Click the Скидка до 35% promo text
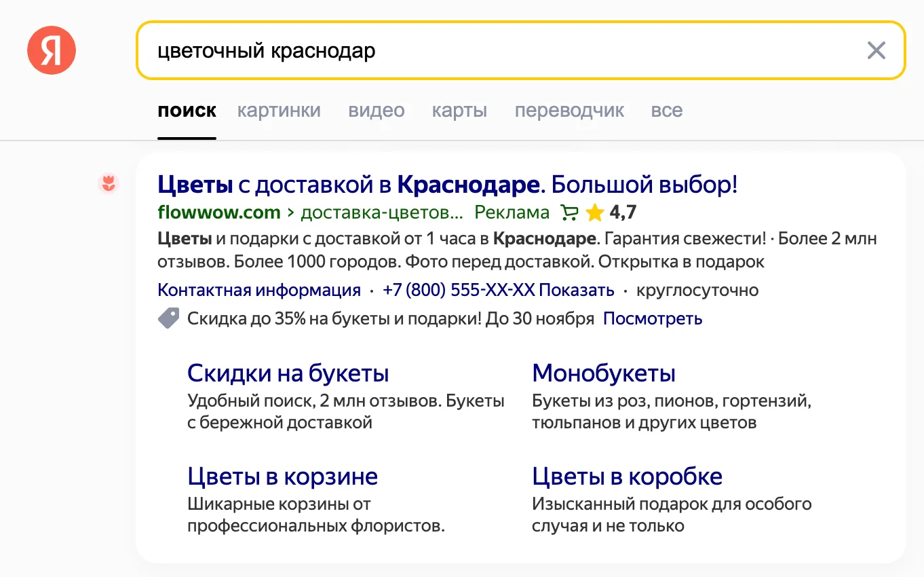 point(391,318)
